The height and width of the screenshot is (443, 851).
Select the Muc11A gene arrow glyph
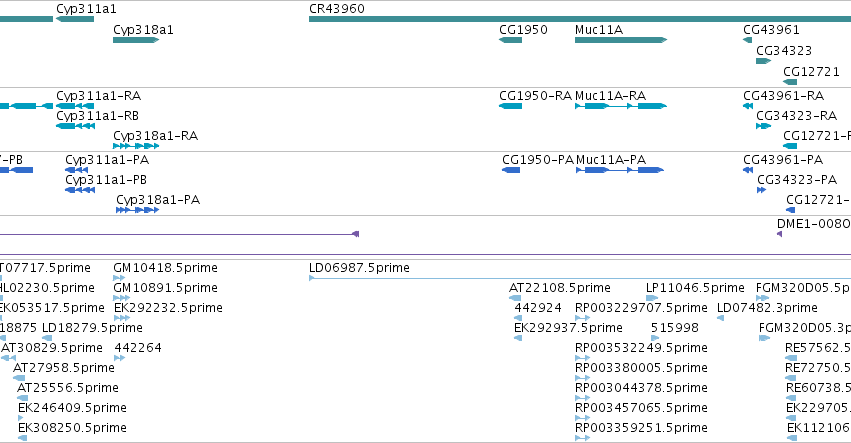(621, 40)
